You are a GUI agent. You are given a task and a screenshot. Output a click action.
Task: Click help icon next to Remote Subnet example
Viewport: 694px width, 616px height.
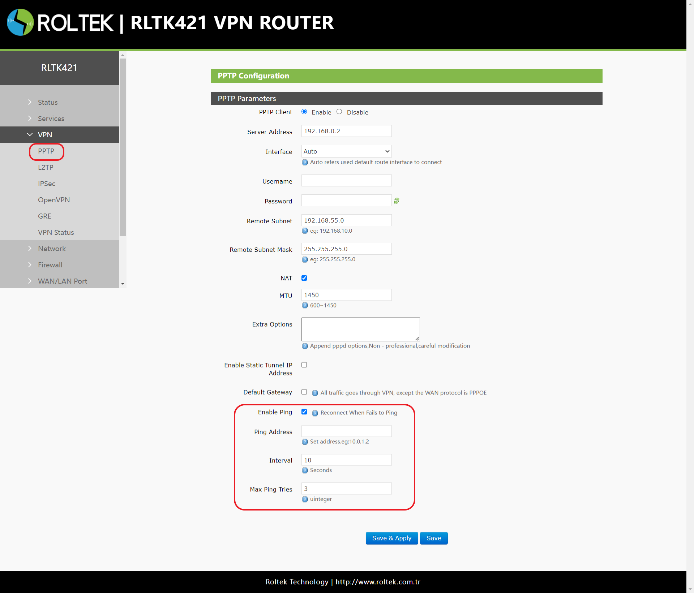tap(305, 231)
